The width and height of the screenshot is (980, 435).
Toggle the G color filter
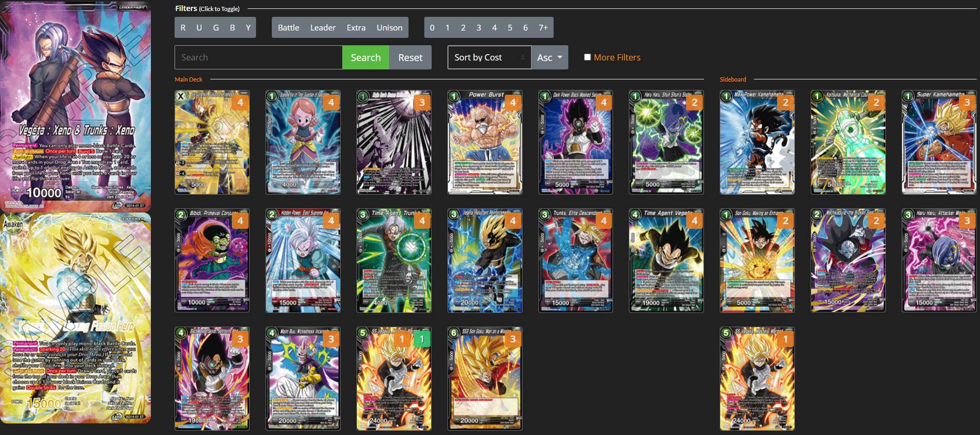click(216, 27)
